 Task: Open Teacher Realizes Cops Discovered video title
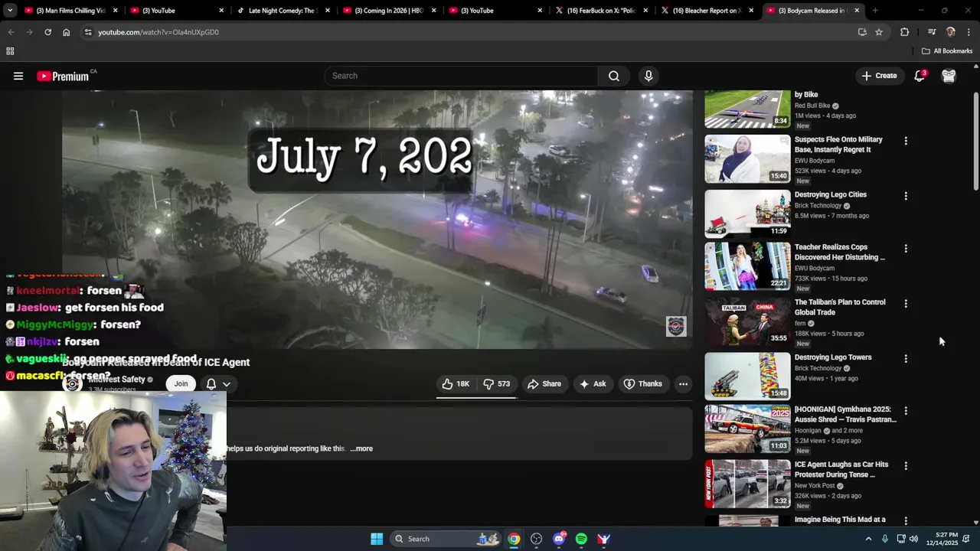pos(840,253)
